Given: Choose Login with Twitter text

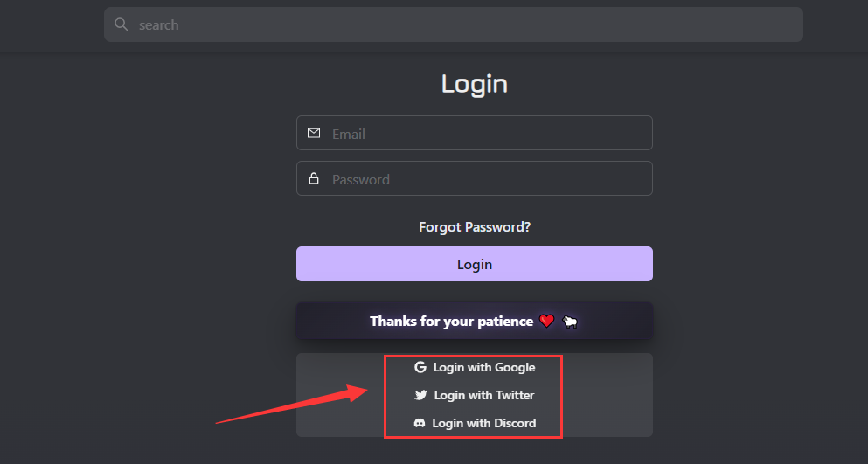Looking at the screenshot, I should click(x=484, y=395).
